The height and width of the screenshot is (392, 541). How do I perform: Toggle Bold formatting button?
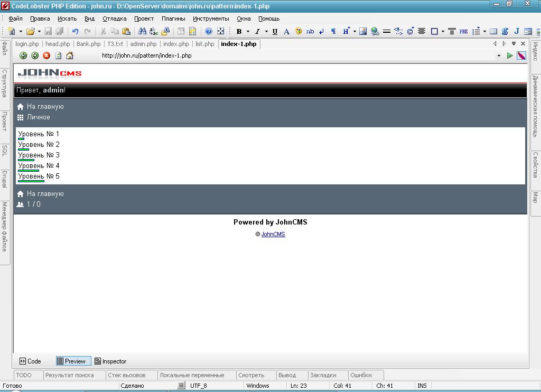[239, 32]
